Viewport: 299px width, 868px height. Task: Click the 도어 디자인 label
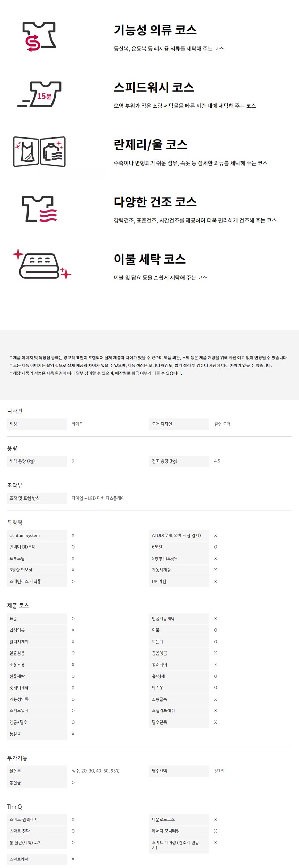tap(179, 424)
